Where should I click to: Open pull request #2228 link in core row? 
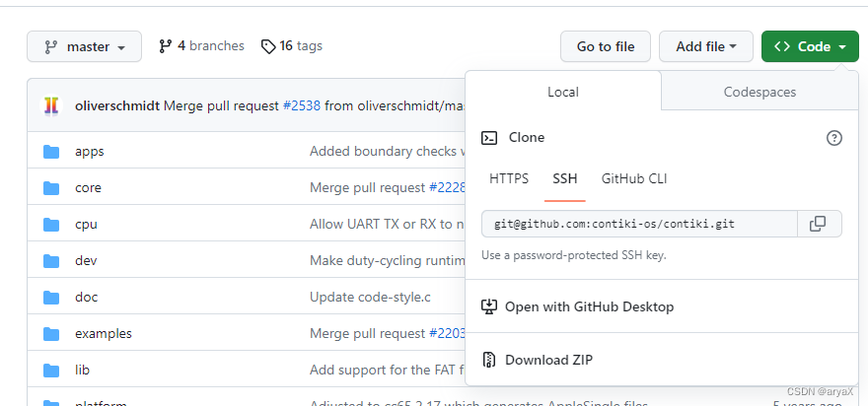coord(447,187)
